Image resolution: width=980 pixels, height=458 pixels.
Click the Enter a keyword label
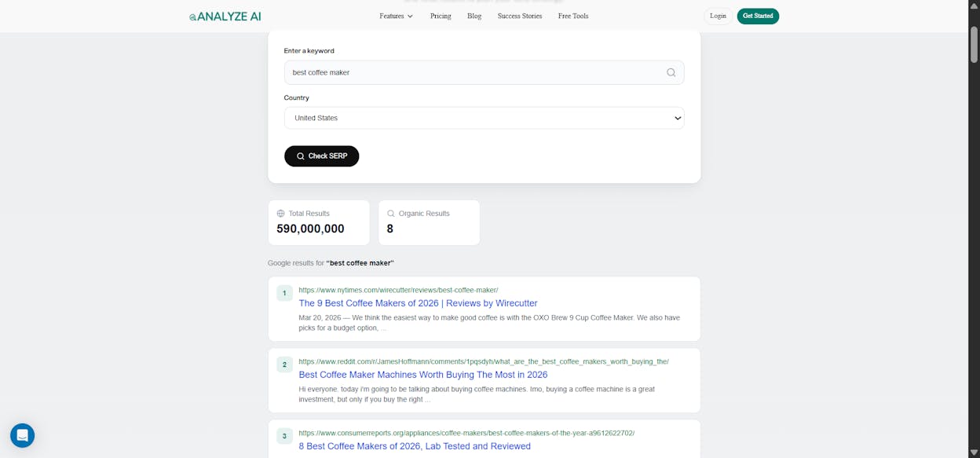(x=309, y=50)
